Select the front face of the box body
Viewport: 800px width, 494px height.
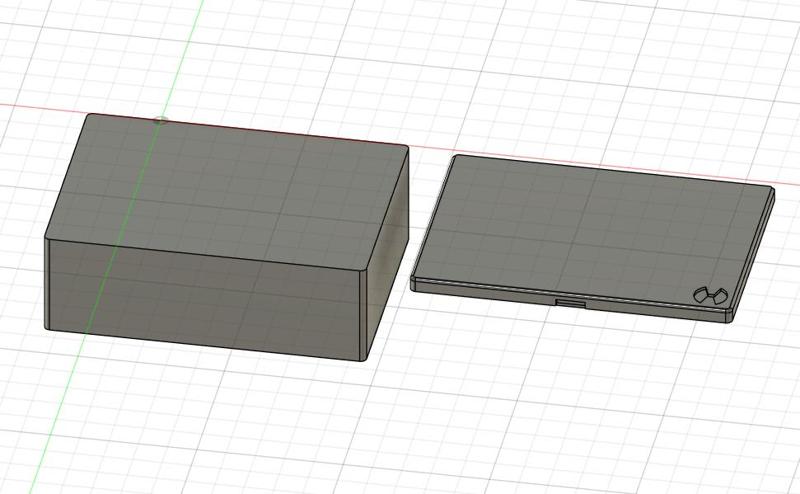204,298
